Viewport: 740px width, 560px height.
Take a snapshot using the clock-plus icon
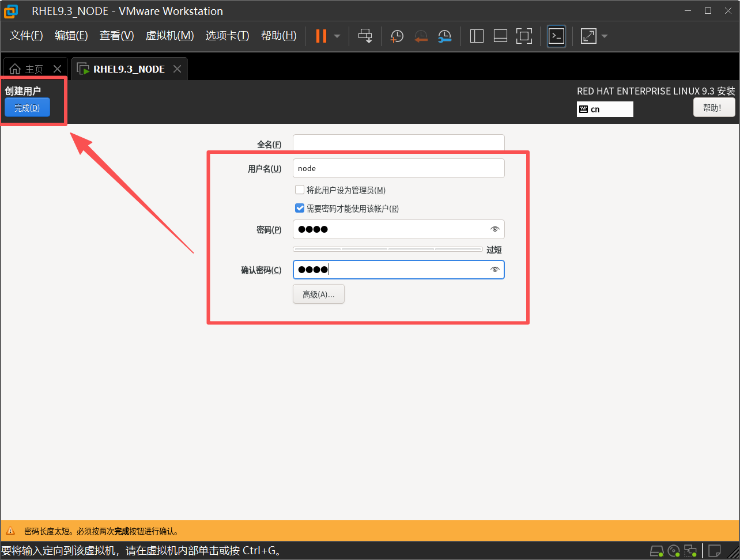[397, 36]
